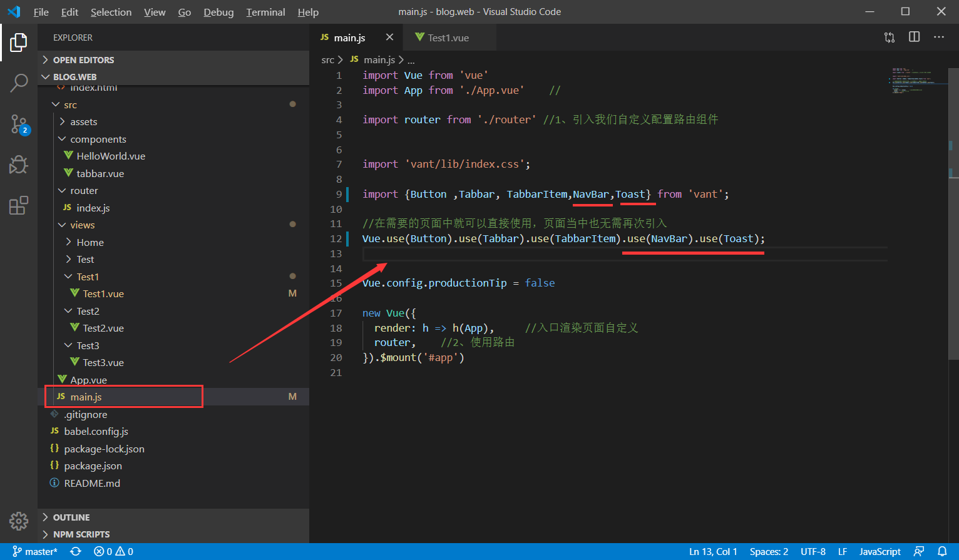Collapse the BLOG.WEB project section
Screen dimensions: 959x560
pos(173,77)
